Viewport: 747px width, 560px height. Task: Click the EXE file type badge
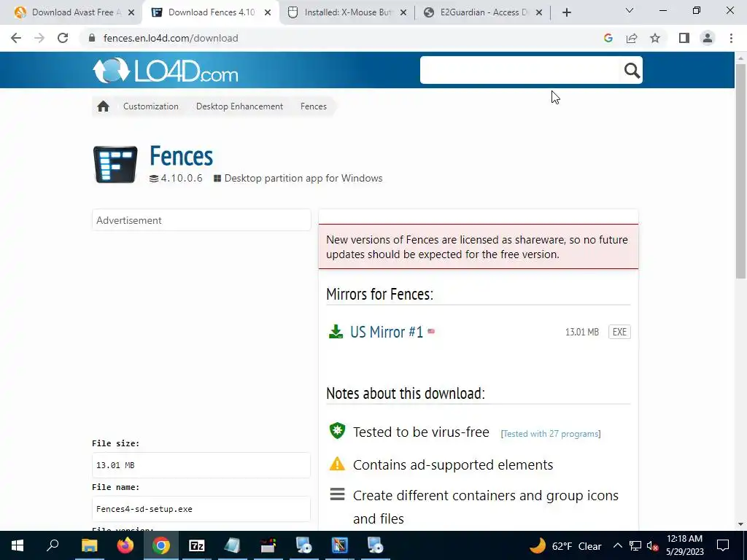point(619,332)
